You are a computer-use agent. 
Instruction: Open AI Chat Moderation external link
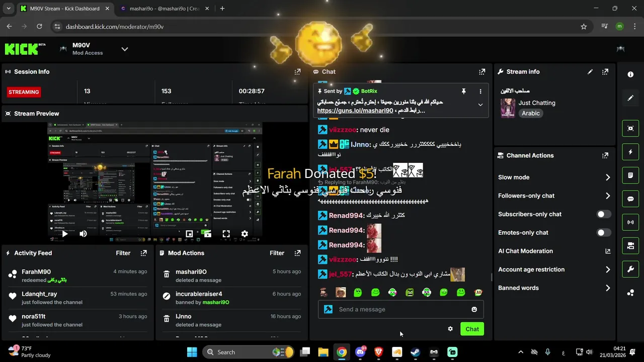coord(608,251)
